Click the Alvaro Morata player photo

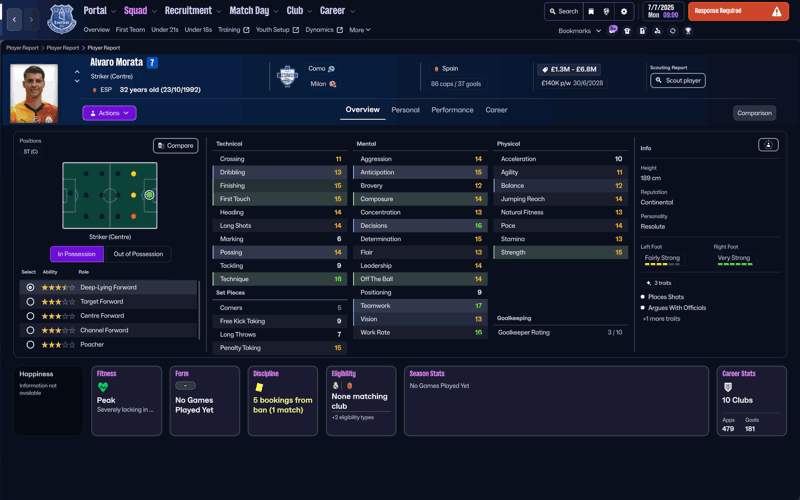(34, 93)
